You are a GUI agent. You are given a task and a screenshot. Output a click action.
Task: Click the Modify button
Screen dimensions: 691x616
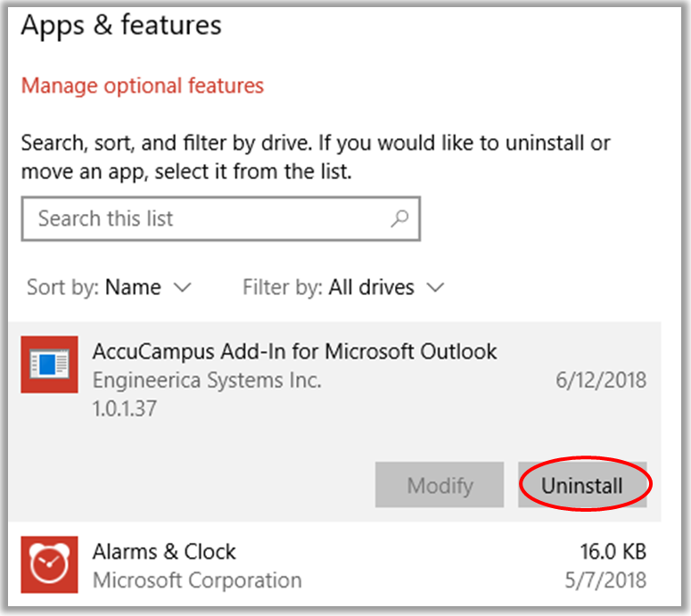(x=440, y=485)
